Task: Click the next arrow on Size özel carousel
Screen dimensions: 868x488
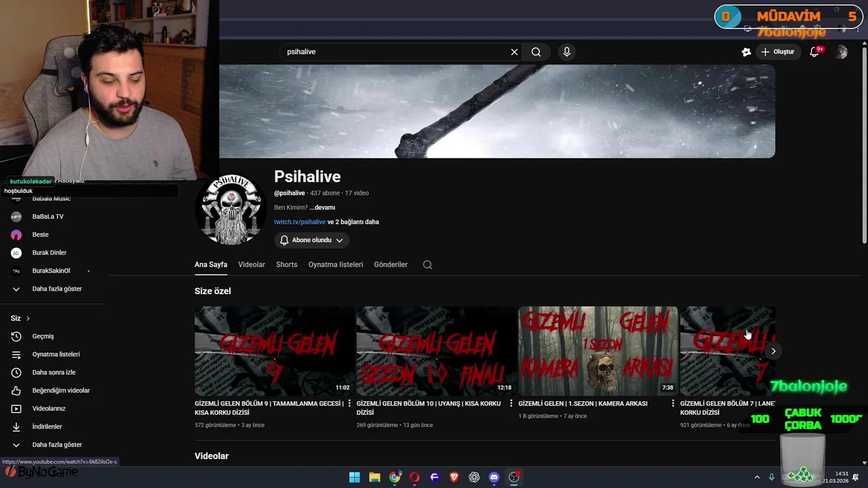Action: pos(773,351)
